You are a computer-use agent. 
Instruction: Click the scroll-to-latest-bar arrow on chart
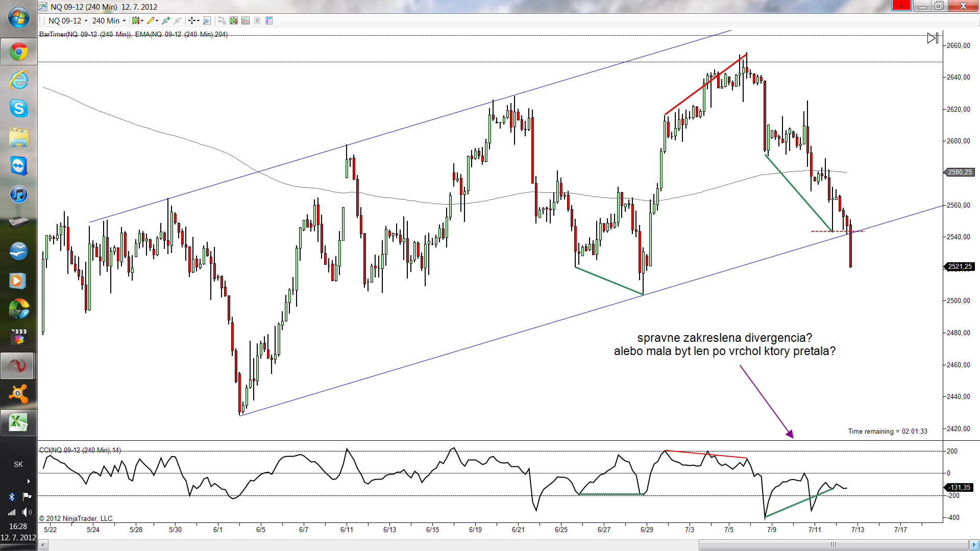933,38
